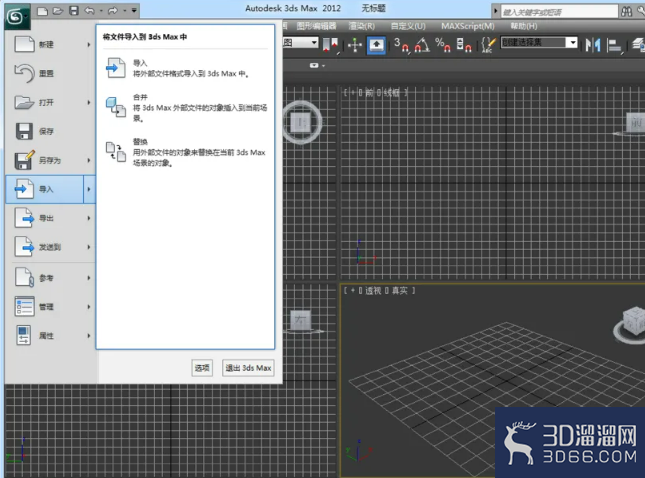Screen dimensions: 645x478
Task: Toggle the percent snap icon
Action: pos(443,45)
